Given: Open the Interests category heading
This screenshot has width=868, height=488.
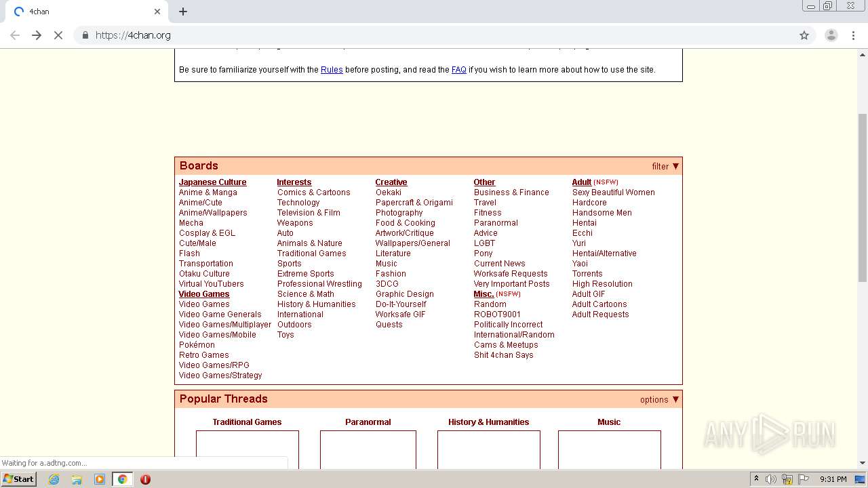Looking at the screenshot, I should pyautogui.click(x=294, y=182).
